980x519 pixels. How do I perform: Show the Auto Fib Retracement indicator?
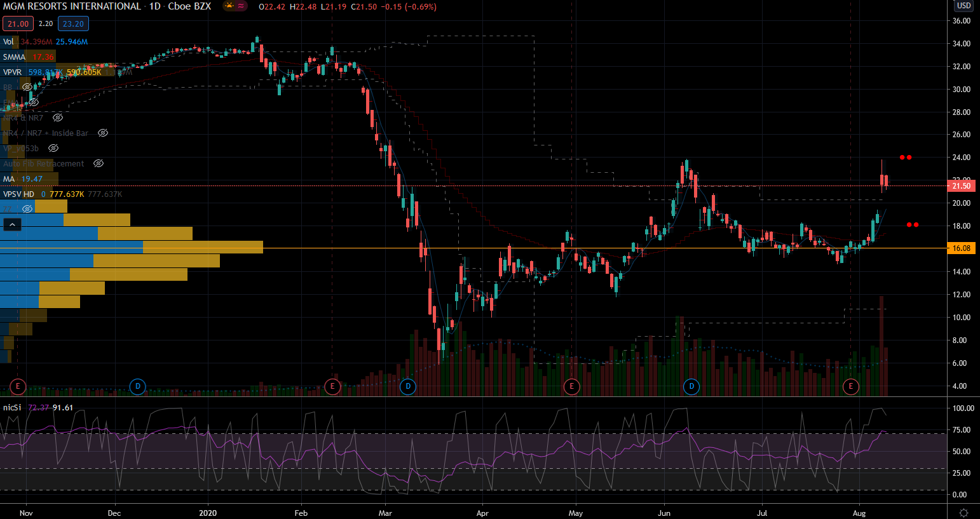99,163
